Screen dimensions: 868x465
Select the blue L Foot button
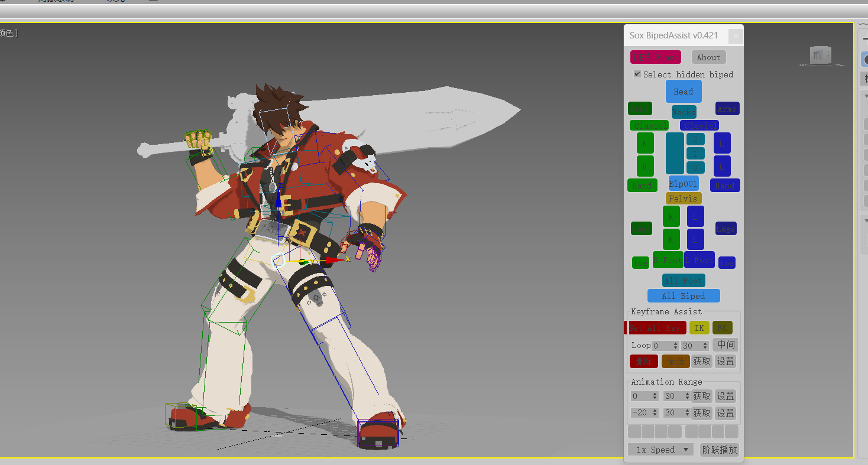pos(699,259)
